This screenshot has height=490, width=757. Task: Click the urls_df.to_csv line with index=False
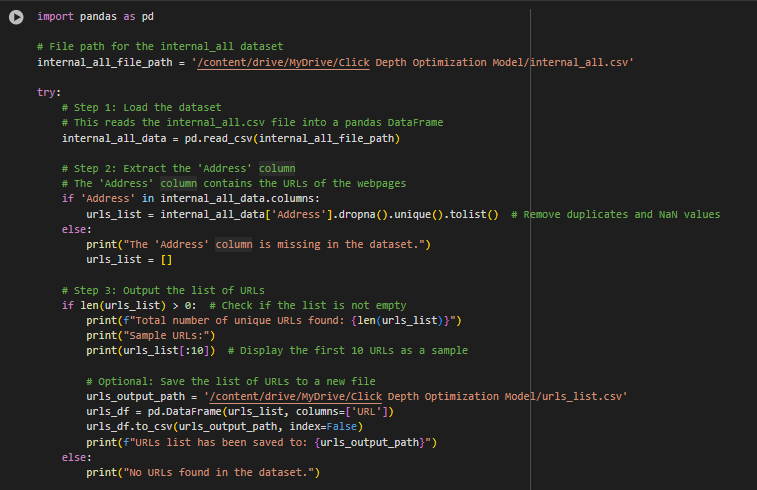[224, 427]
